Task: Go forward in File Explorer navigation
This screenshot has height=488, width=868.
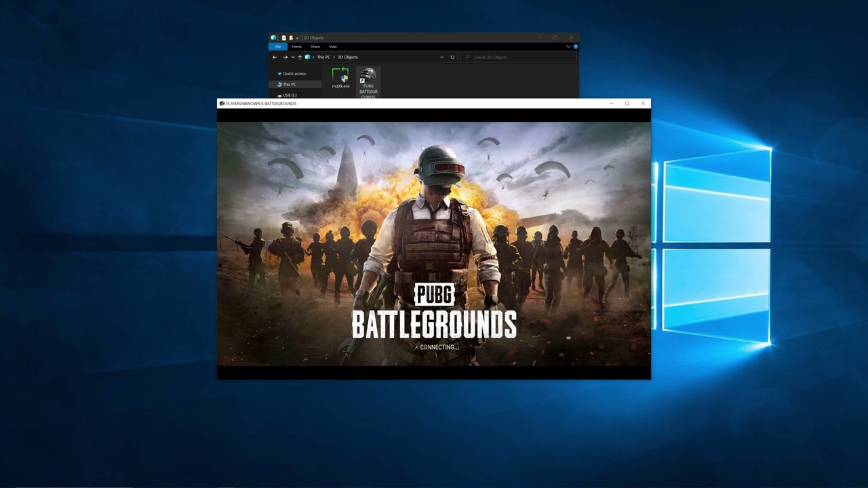Action: point(285,57)
